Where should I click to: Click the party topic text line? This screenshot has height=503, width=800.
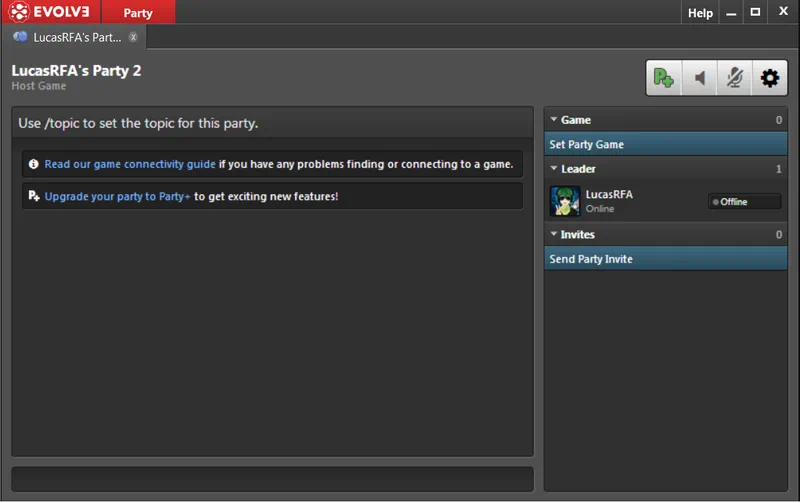(138, 123)
